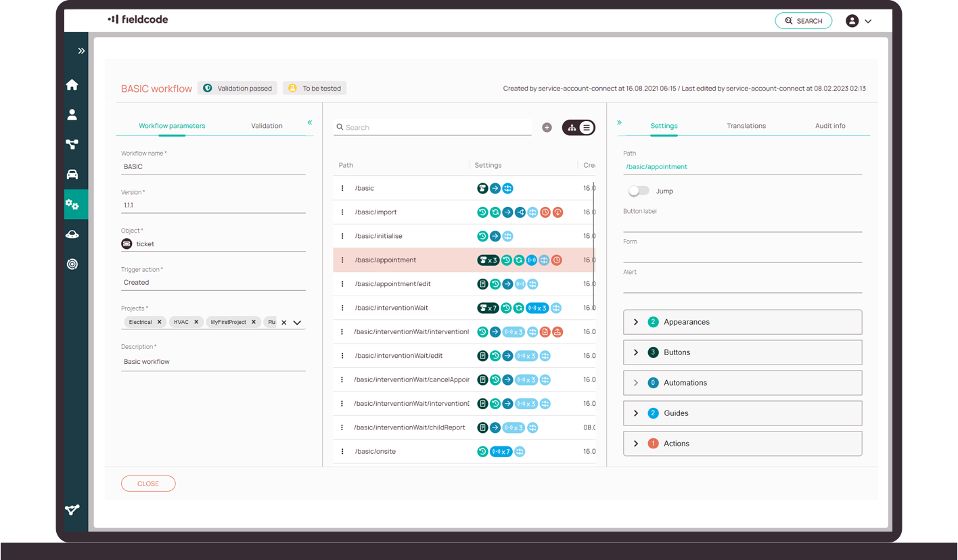Toggle the Jump switch
Screen dimensions: 958x560
tap(638, 191)
